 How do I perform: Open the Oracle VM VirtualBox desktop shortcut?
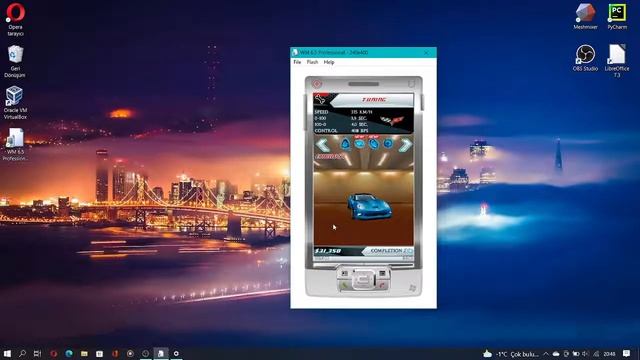coord(16,103)
